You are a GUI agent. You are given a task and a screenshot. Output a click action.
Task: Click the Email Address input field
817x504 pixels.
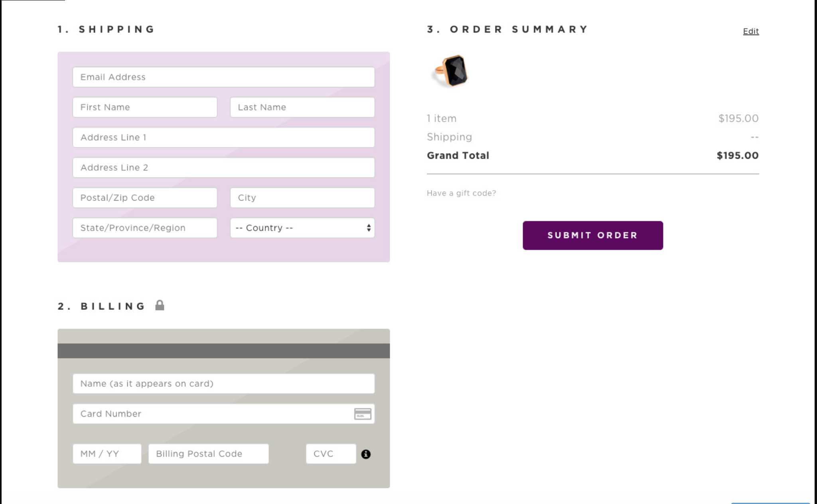click(x=223, y=77)
